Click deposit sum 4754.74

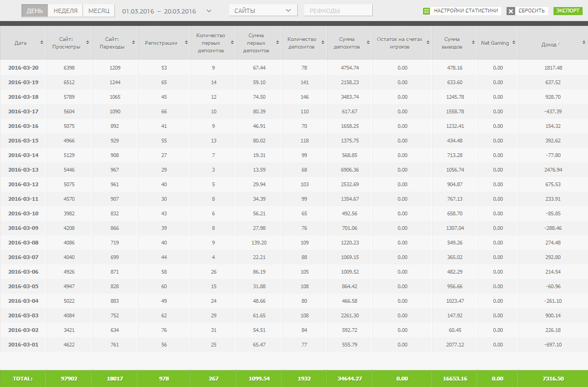coord(350,67)
